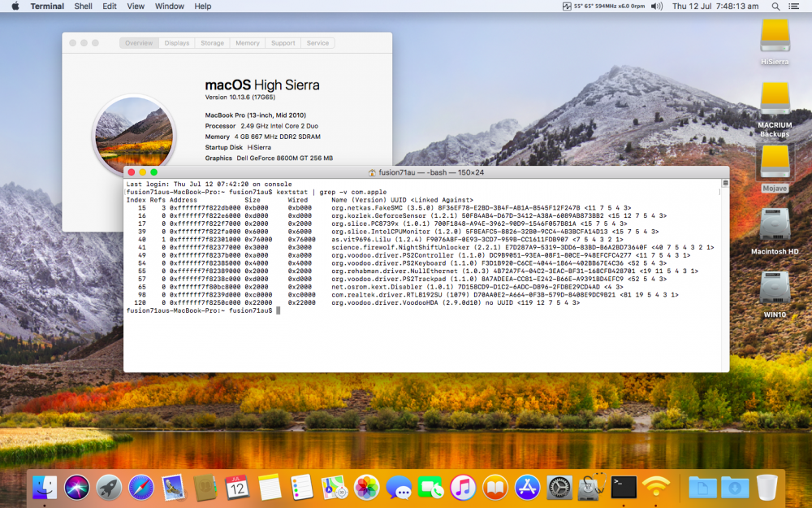Open the Apple menu
The width and height of the screenshot is (812, 508).
tap(15, 7)
